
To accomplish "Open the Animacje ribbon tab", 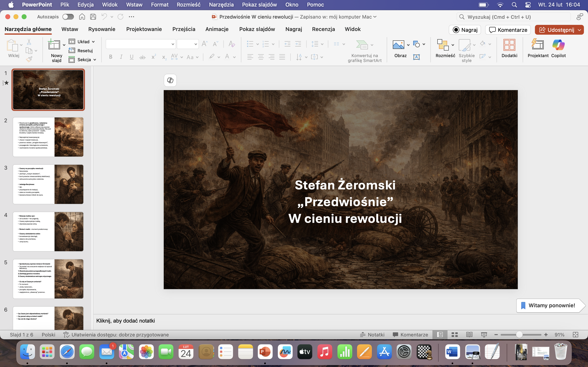I will point(217,29).
